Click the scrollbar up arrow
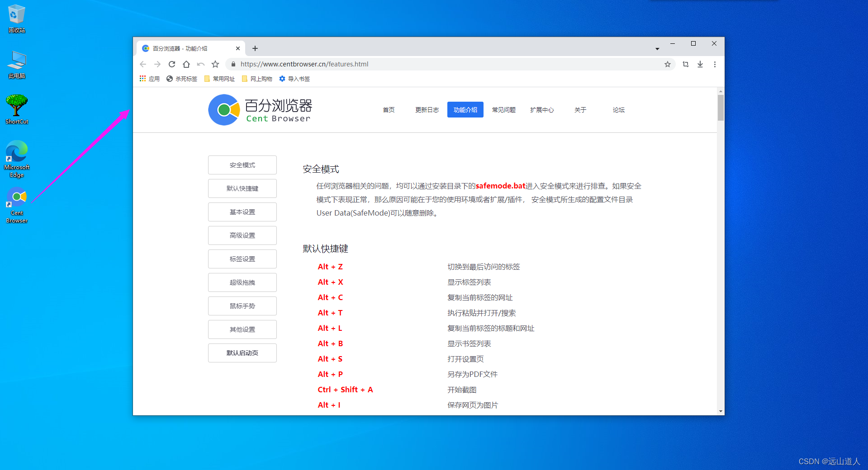 [721, 91]
